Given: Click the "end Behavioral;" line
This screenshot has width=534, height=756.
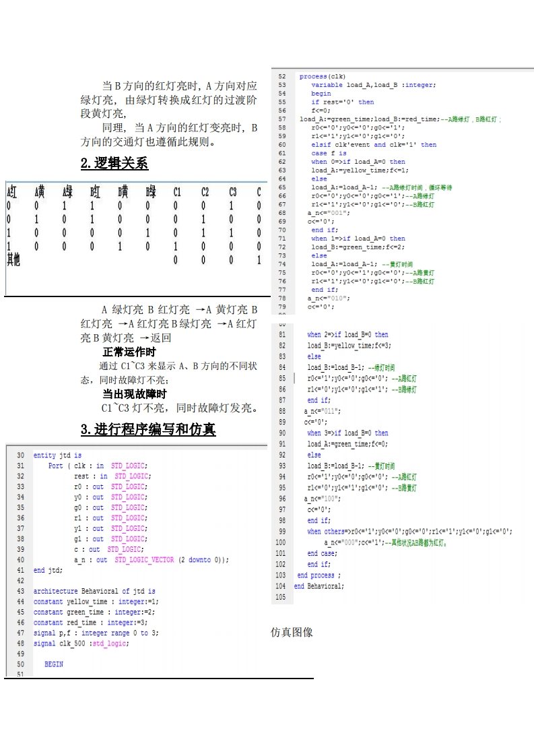Looking at the screenshot, I should 319,586.
